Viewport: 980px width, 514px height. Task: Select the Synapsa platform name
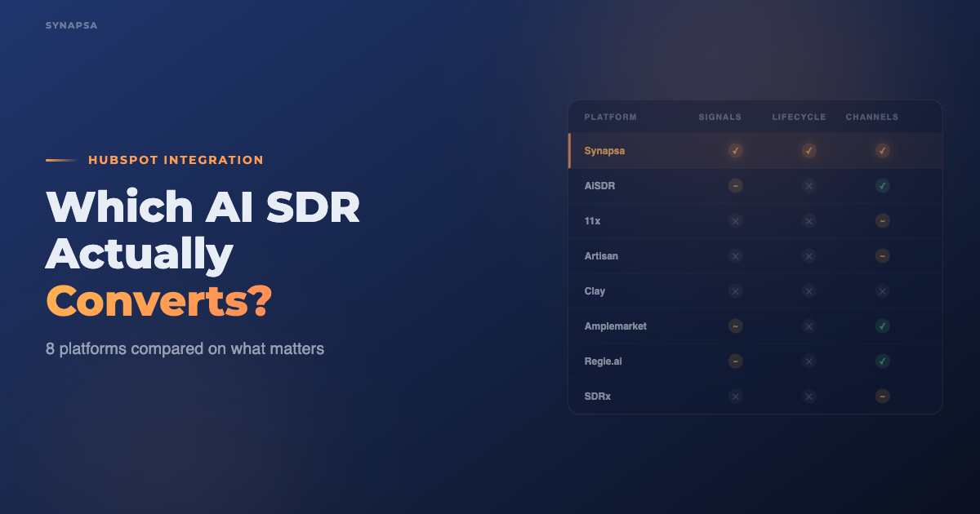605,151
